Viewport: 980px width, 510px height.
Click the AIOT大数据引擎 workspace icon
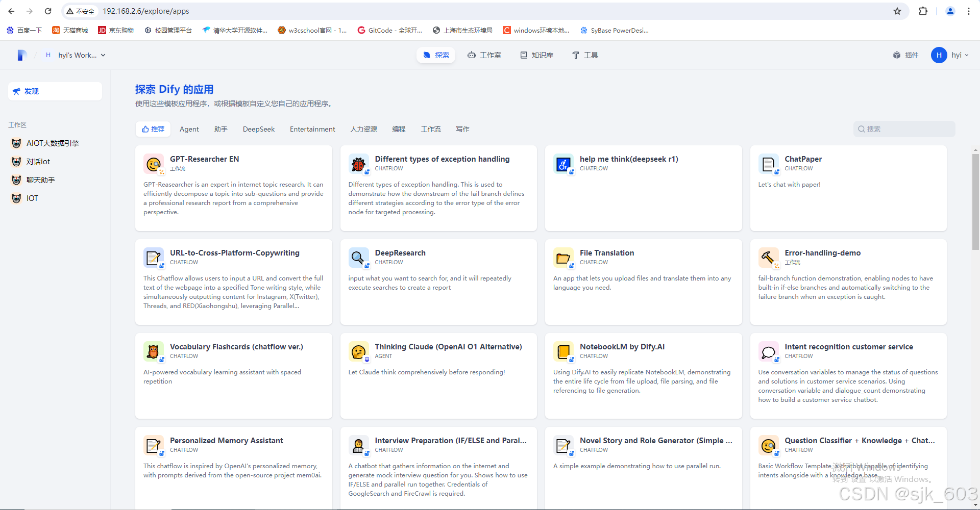[x=16, y=143]
